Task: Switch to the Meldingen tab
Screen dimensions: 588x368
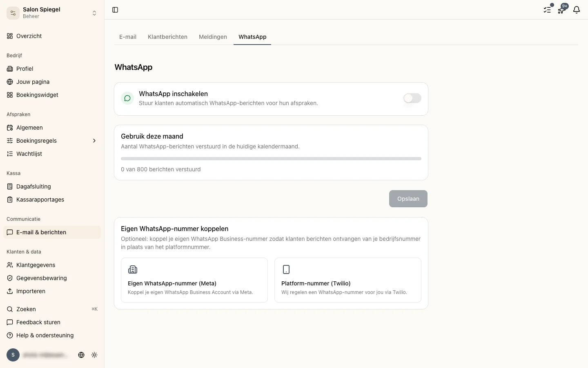Action: 213,37
